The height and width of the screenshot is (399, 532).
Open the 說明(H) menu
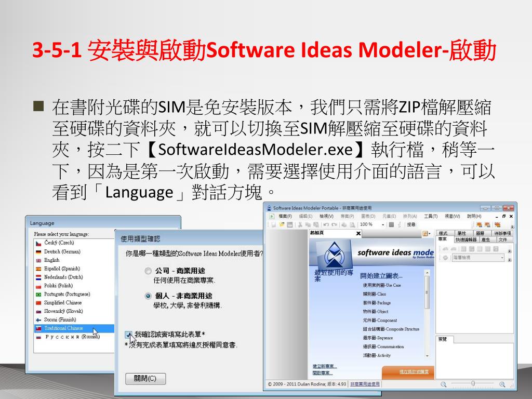click(x=474, y=216)
